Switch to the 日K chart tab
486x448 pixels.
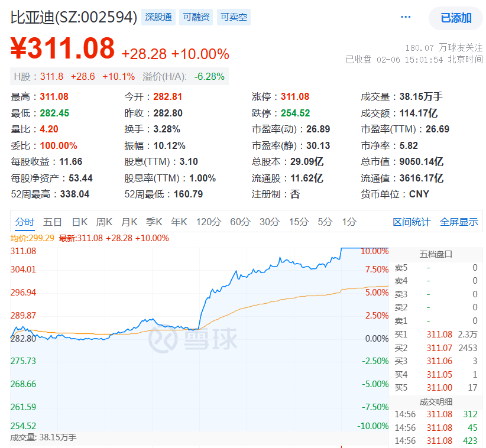tap(79, 222)
